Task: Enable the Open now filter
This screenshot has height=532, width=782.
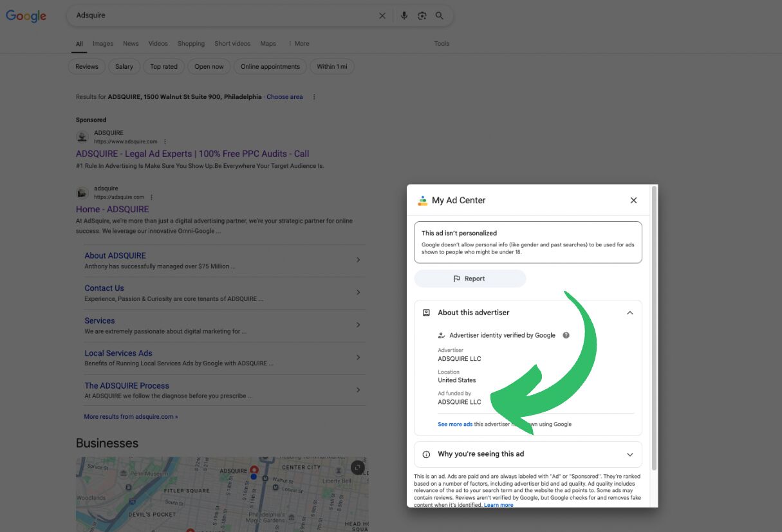Action: pos(209,66)
